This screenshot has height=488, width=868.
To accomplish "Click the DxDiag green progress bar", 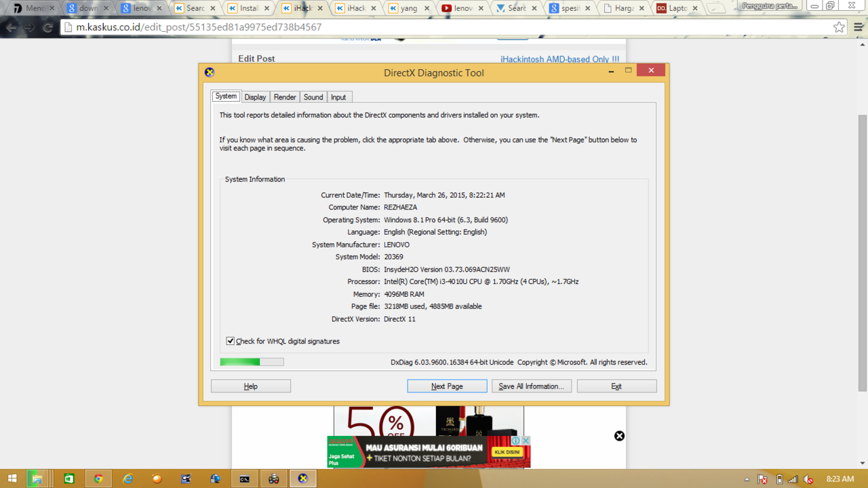I will pos(252,362).
